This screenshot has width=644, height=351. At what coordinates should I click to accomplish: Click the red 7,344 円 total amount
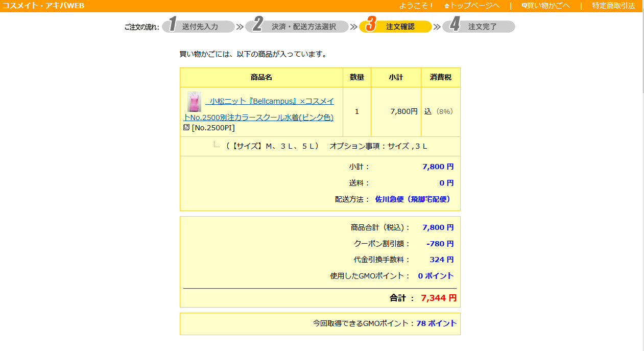click(438, 298)
